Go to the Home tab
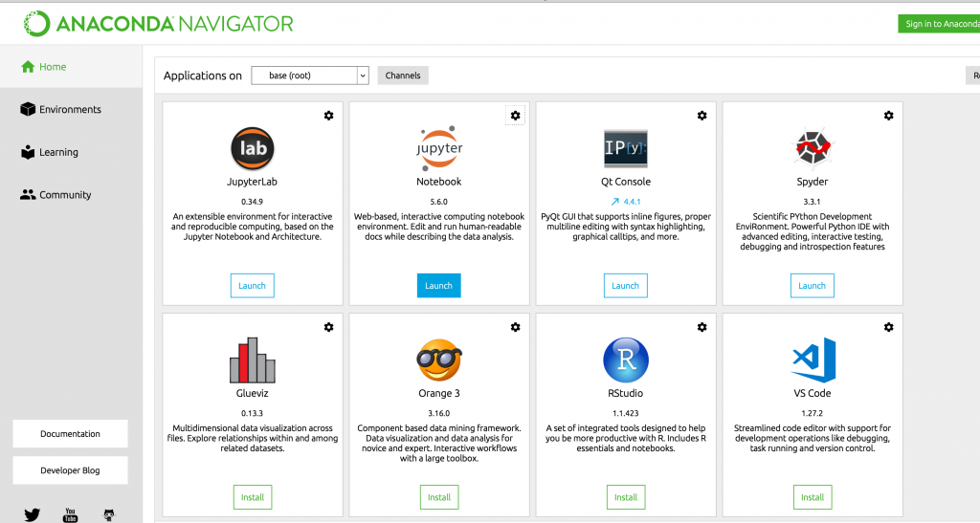This screenshot has width=980, height=523. pyautogui.click(x=71, y=67)
